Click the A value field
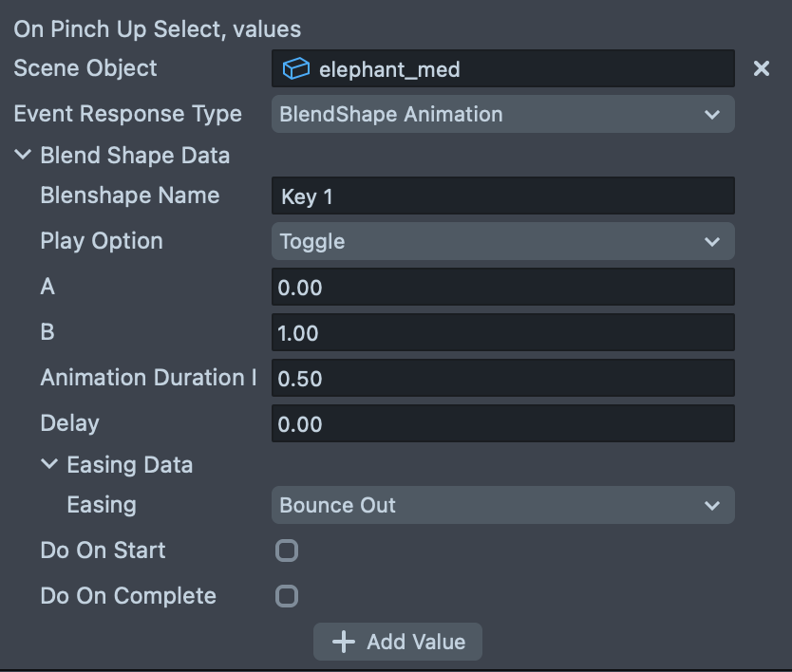792x672 pixels. 502,287
